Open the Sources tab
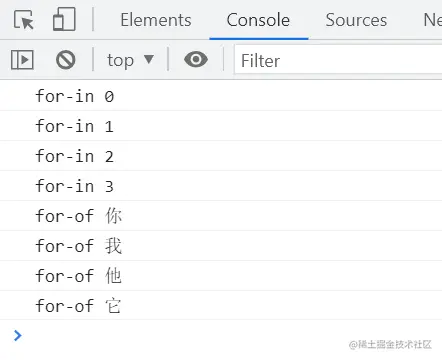This screenshot has width=442, height=360. coord(356,20)
